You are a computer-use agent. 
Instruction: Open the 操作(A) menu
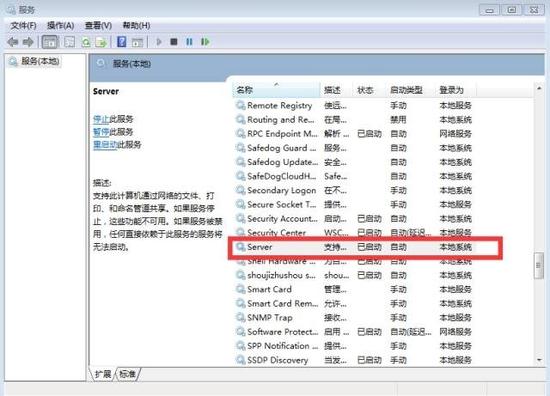pyautogui.click(x=61, y=26)
